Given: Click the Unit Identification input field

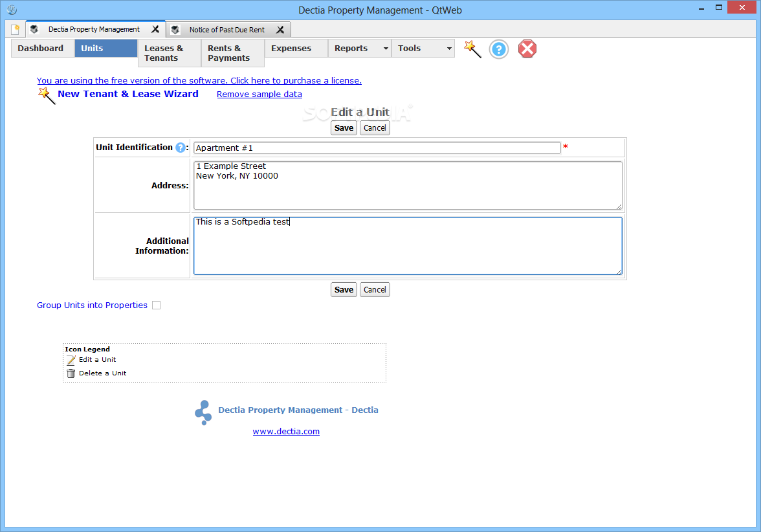Looking at the screenshot, I should tap(377, 148).
